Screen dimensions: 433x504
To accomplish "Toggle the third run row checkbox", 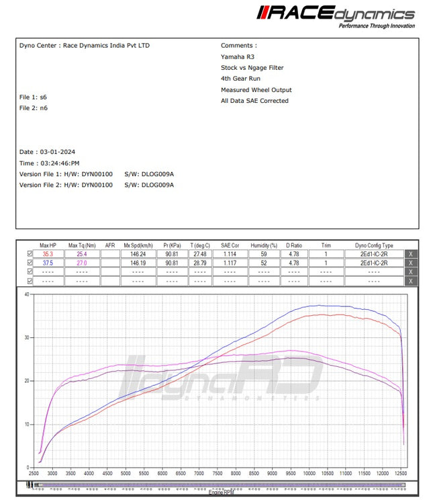I will pos(30,271).
